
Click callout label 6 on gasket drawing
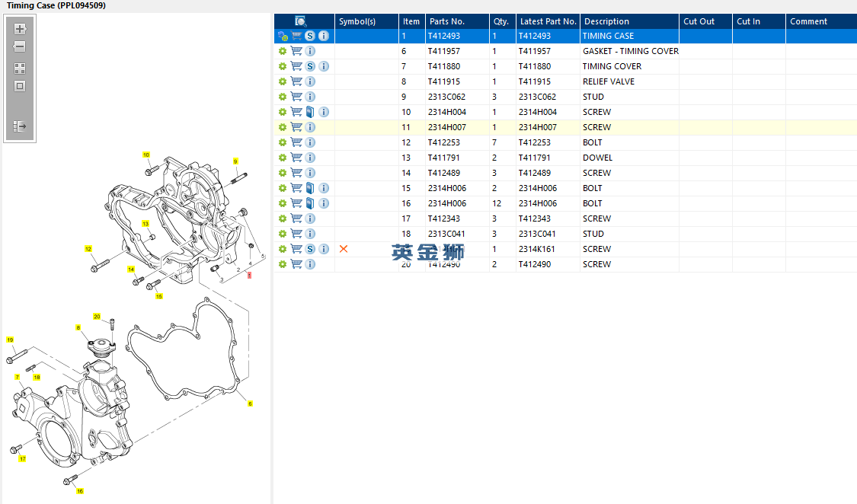(250, 404)
